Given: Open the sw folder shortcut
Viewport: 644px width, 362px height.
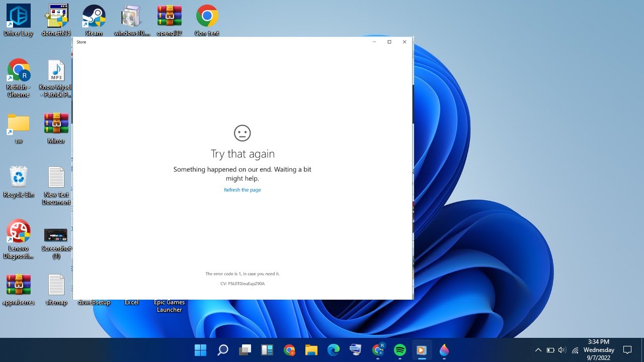Looking at the screenshot, I should pyautogui.click(x=19, y=129).
